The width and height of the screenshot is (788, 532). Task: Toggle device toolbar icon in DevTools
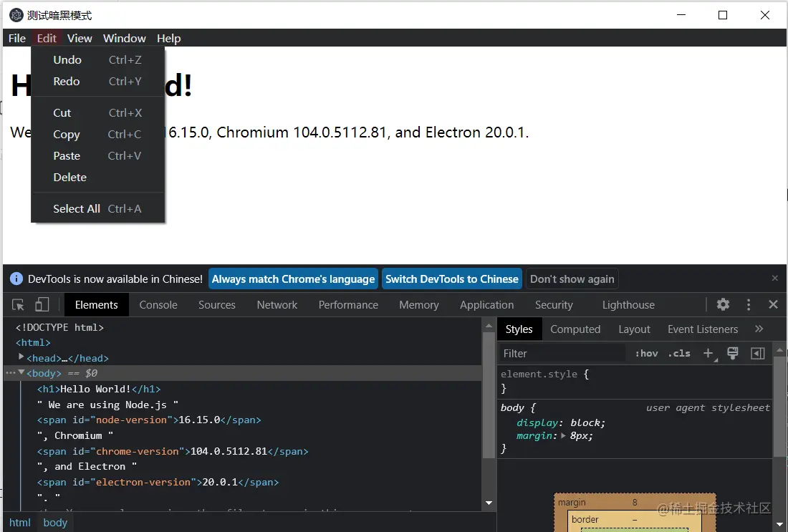[42, 304]
